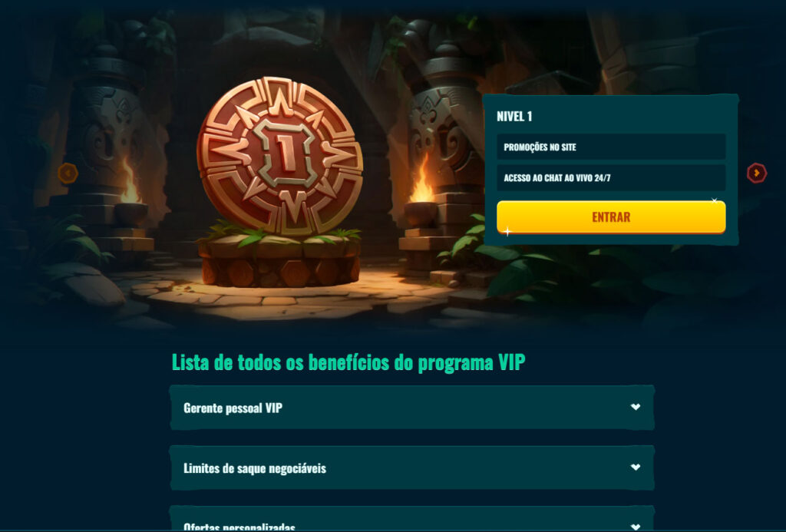Click the stone pedestal under the medallion
The width and height of the screenshot is (786, 532).
[280, 260]
